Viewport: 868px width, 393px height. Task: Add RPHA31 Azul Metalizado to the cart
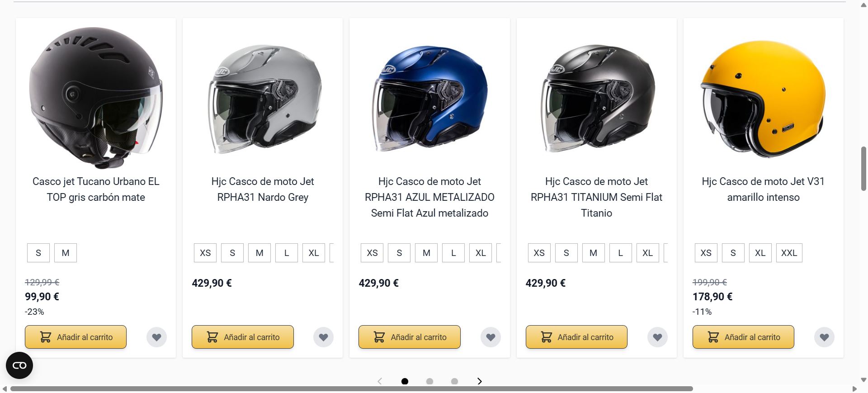(x=409, y=336)
